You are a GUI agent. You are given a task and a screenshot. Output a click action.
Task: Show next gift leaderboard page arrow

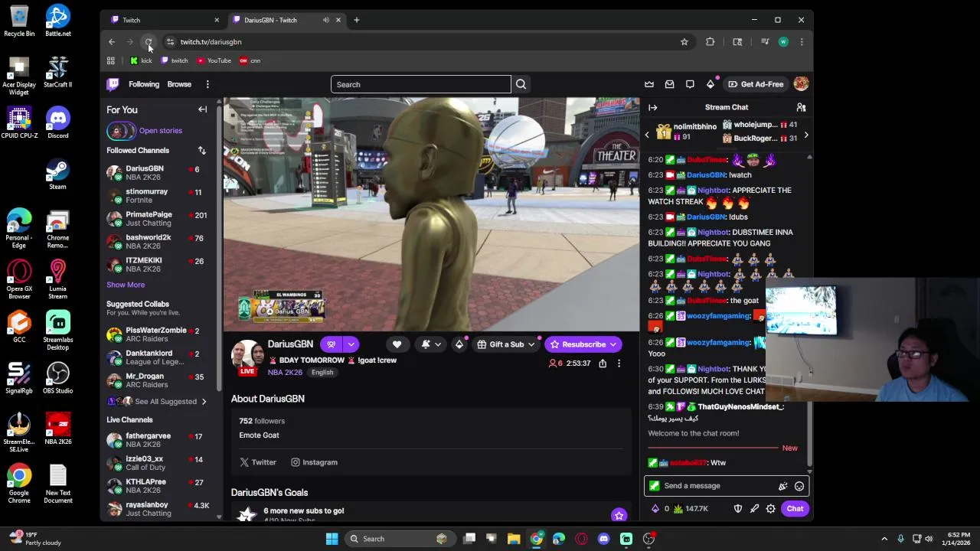pos(805,135)
